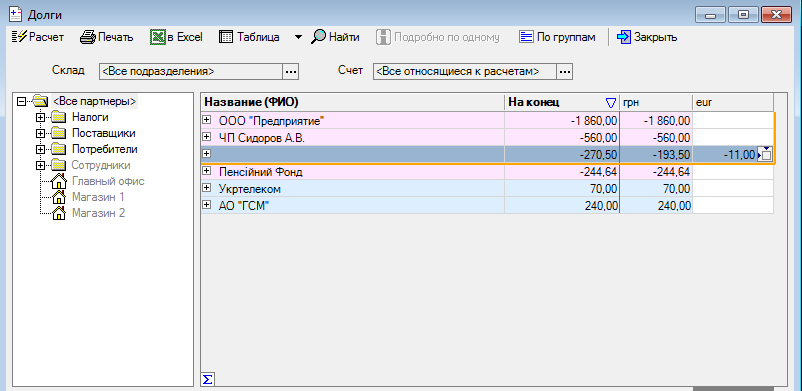802x391 pixels.
Task: Click the грн column header
Action: 656,102
